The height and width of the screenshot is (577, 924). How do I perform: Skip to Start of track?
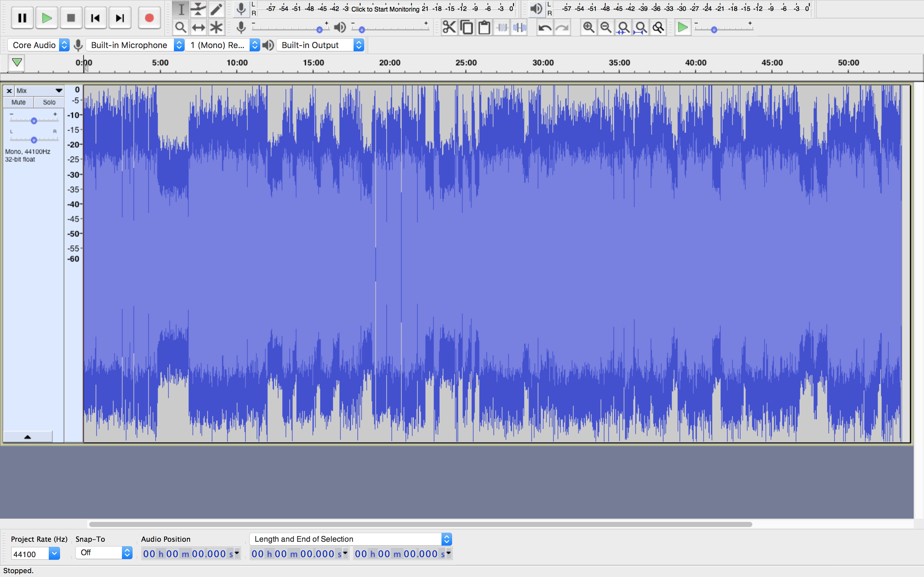click(x=96, y=18)
